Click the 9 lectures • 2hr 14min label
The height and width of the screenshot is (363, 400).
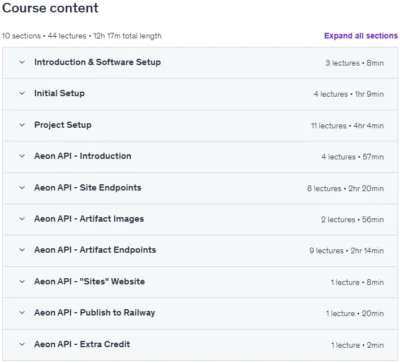coord(346,251)
